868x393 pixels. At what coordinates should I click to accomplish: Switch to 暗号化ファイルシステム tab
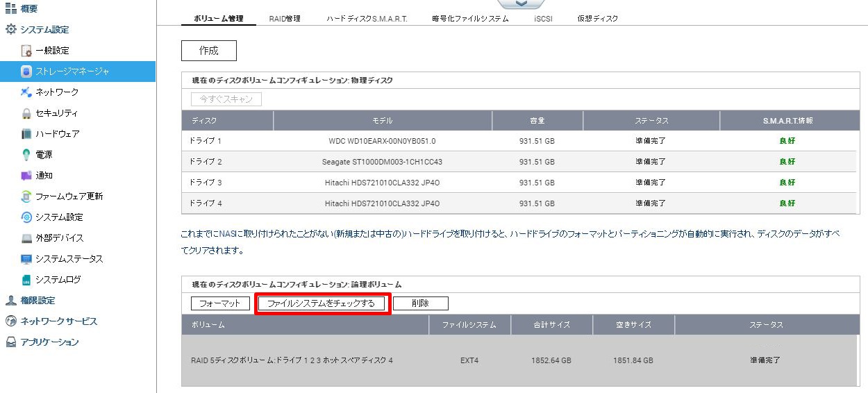pyautogui.click(x=470, y=19)
